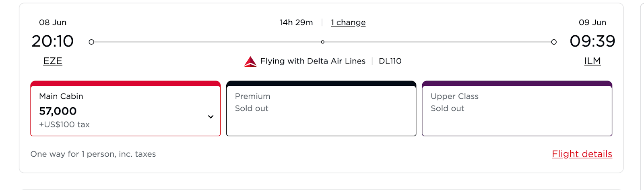The image size is (644, 190).
Task: Expand the Main Cabin fare chevron
Action: click(x=211, y=117)
